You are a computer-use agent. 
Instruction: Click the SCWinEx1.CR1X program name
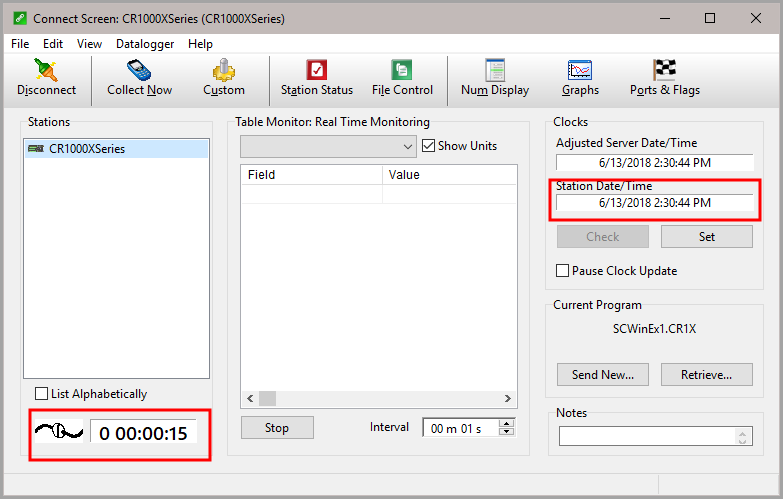654,329
